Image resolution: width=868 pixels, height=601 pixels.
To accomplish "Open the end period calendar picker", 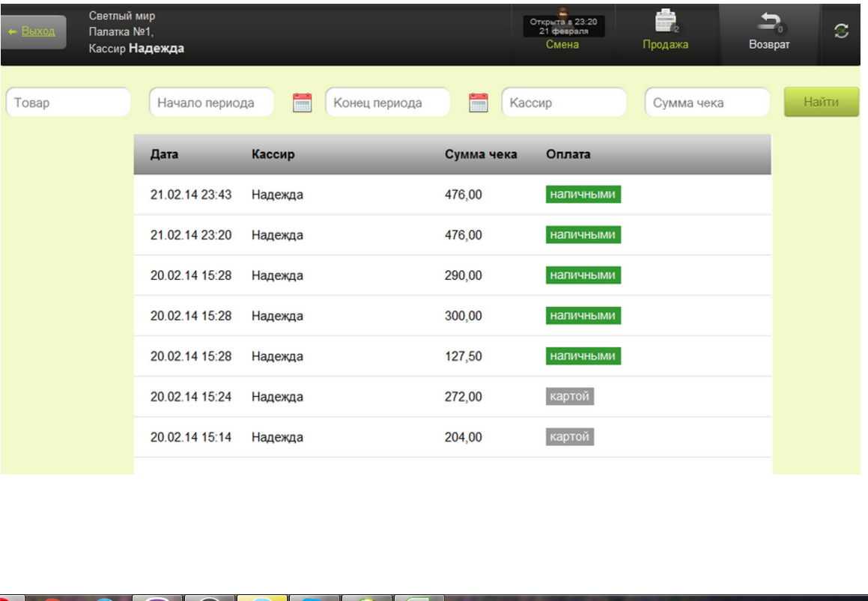I will tap(478, 103).
